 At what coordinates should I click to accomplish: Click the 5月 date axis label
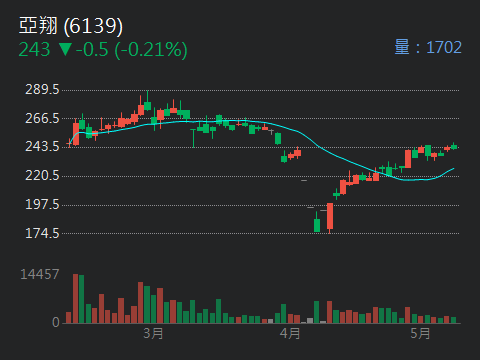tap(420, 333)
